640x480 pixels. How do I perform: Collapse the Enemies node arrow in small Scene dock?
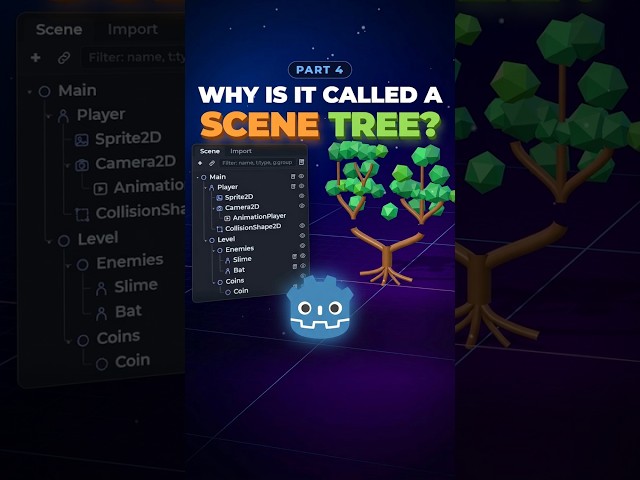213,250
